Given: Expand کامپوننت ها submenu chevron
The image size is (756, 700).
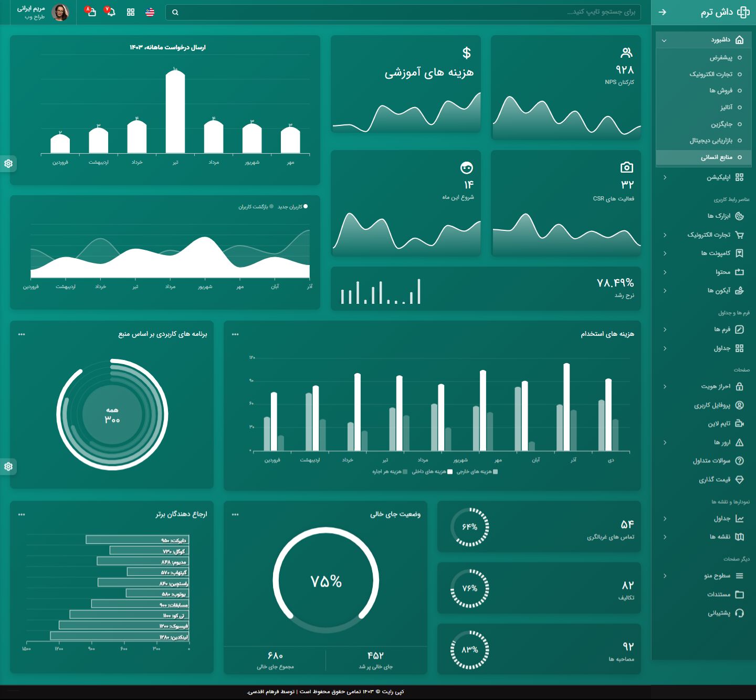Looking at the screenshot, I should pyautogui.click(x=665, y=253).
